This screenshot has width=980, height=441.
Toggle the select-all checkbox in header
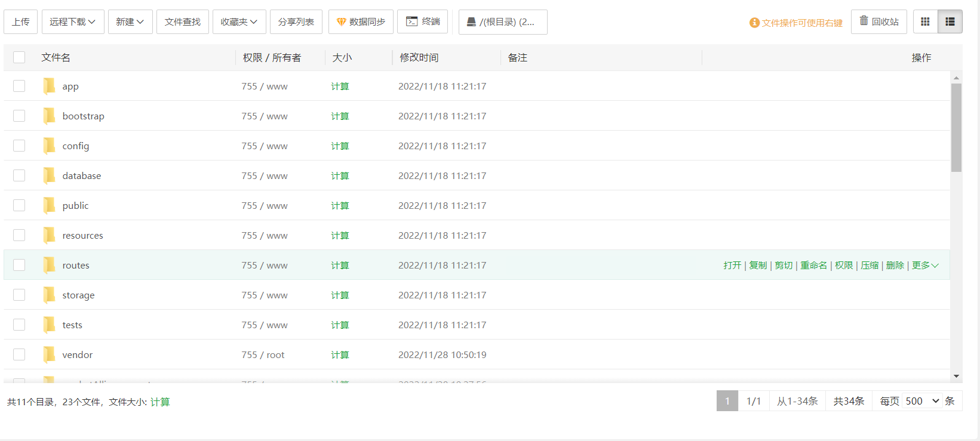19,57
